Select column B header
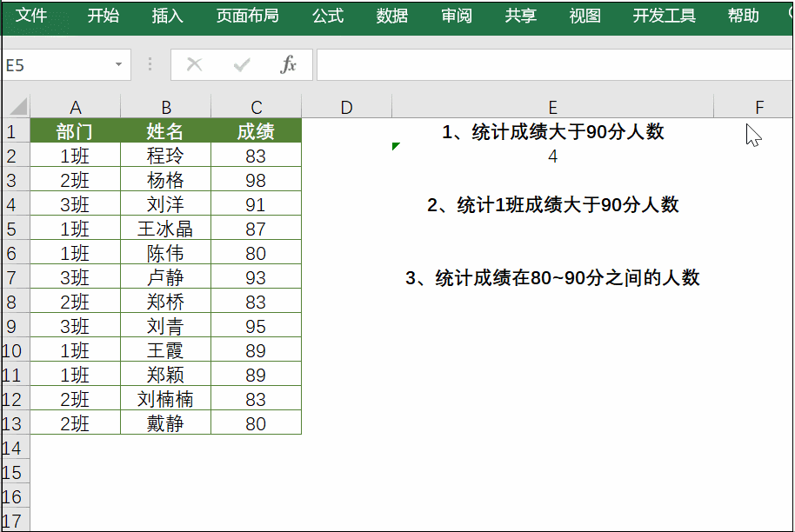The image size is (795, 532). (x=166, y=107)
